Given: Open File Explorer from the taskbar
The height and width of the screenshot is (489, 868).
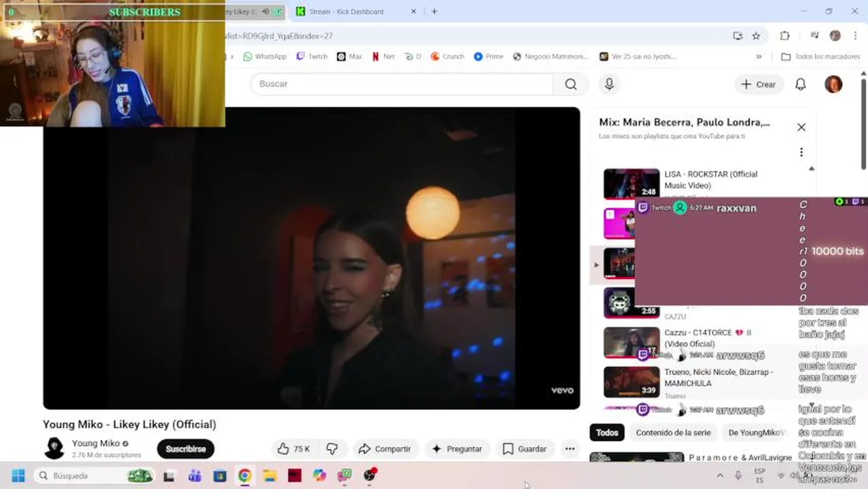Looking at the screenshot, I should pos(270,475).
